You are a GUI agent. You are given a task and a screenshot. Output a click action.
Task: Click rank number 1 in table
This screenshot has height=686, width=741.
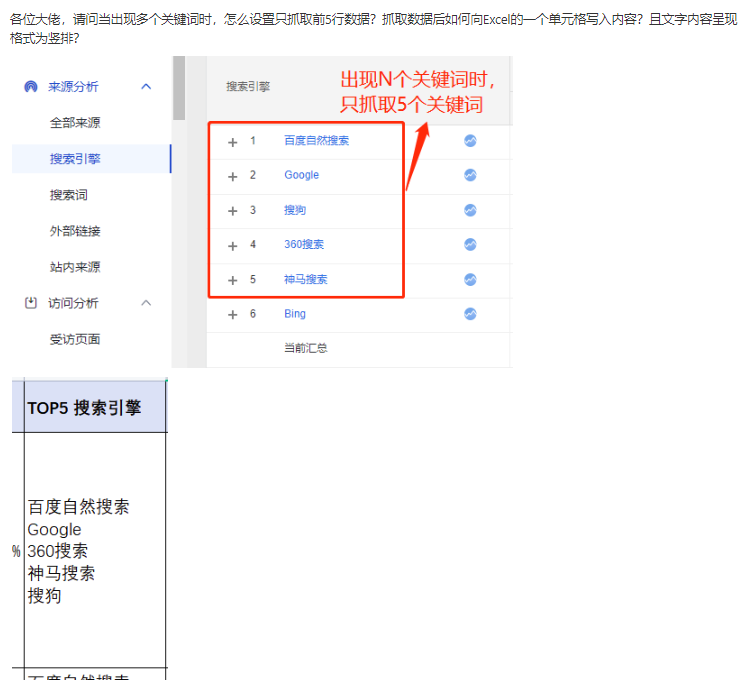tap(253, 141)
